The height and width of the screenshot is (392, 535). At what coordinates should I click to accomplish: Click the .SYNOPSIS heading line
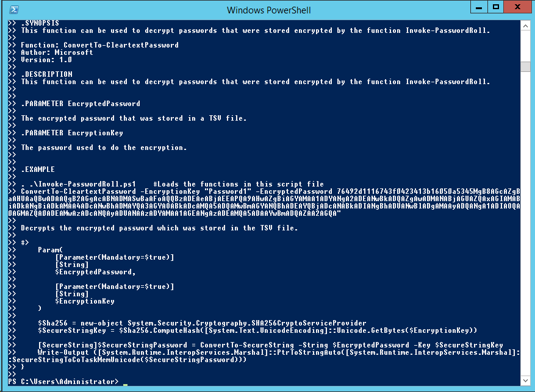point(40,23)
